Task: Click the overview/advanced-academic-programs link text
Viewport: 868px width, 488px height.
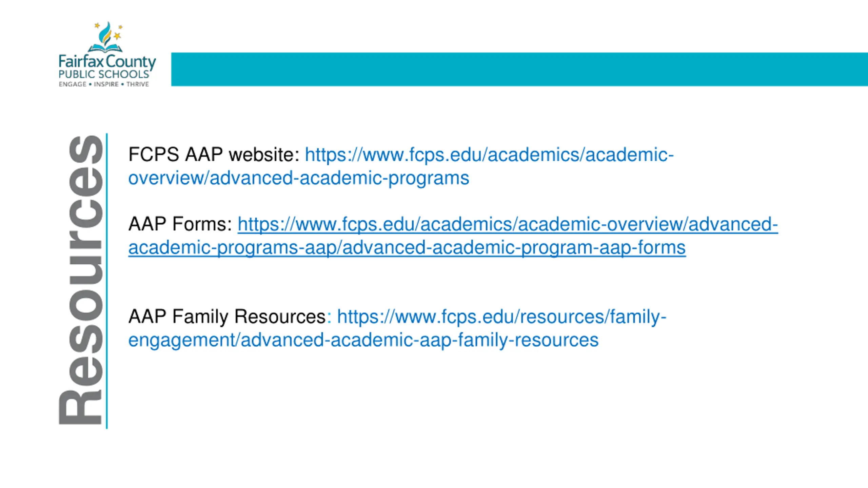Action: 298,178
